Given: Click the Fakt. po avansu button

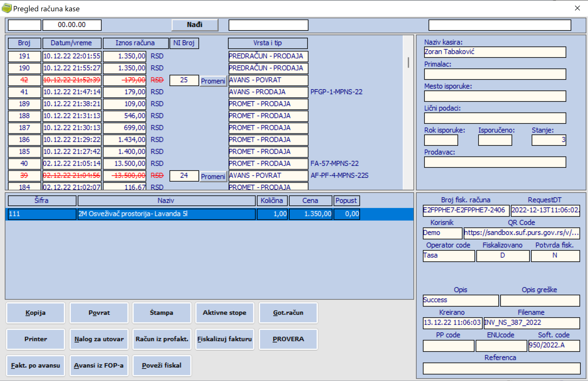Looking at the screenshot, I should click(35, 365).
